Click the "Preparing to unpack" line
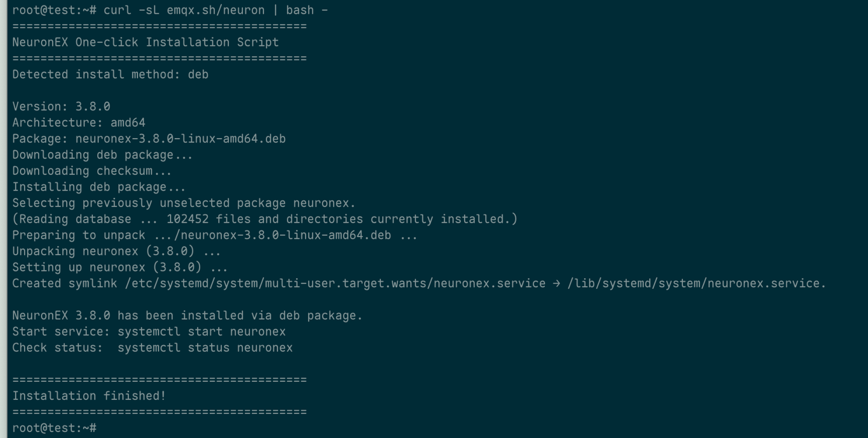This screenshot has width=868, height=438. [x=215, y=235]
